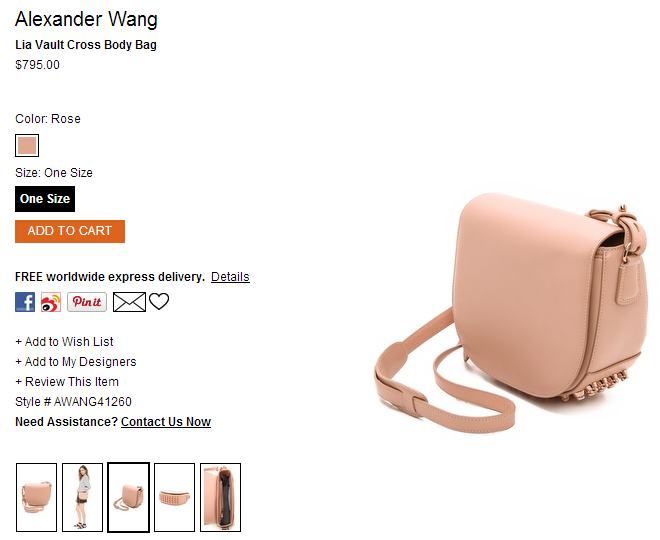
Task: Show the bag interior thumbnail
Action: point(221,497)
